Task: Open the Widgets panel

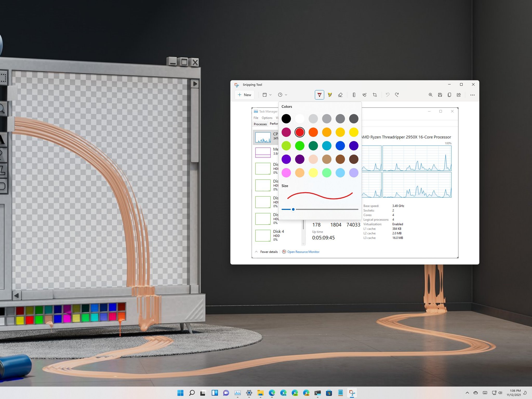Action: click(x=215, y=393)
